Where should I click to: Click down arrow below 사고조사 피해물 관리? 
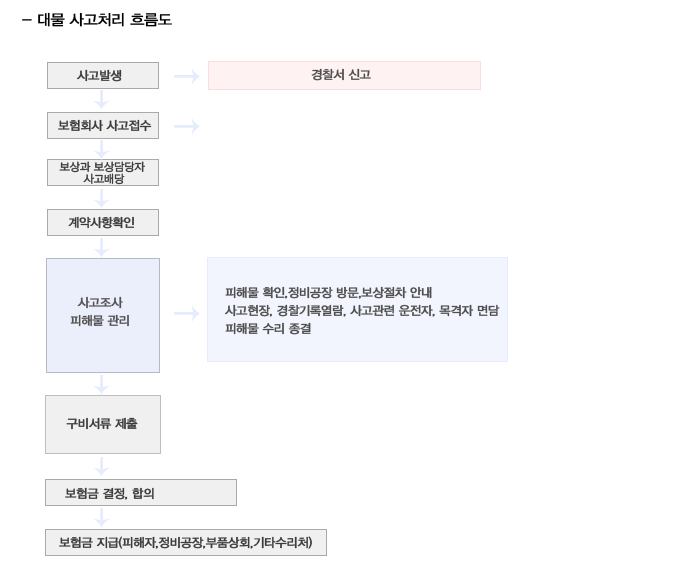pos(102,384)
